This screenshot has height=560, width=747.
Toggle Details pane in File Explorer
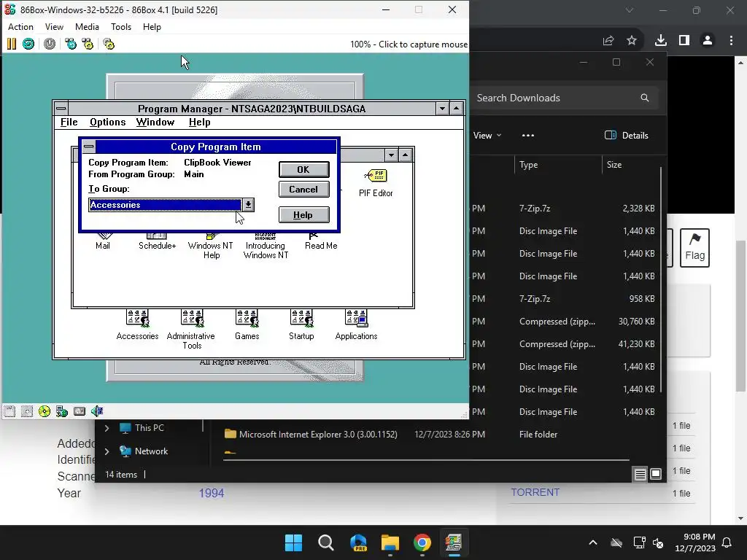(x=627, y=135)
